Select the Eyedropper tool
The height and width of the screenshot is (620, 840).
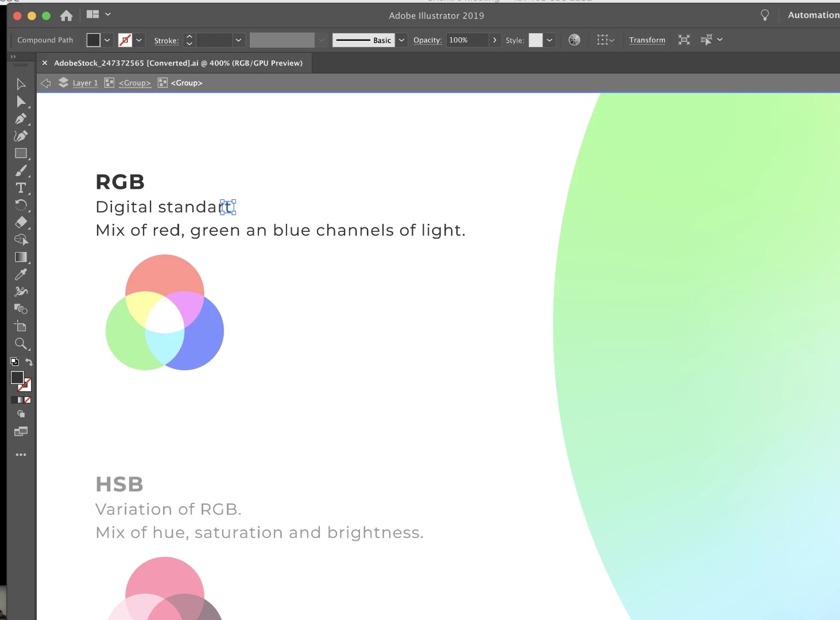click(21, 274)
